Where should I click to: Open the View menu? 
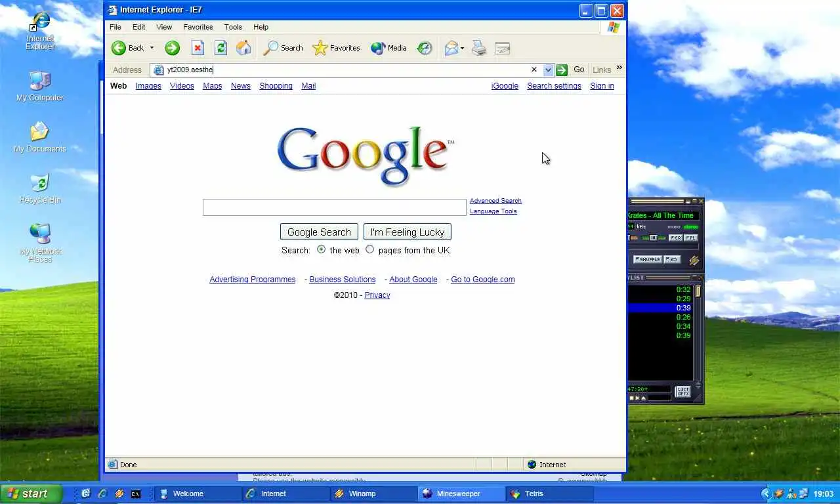(x=164, y=27)
